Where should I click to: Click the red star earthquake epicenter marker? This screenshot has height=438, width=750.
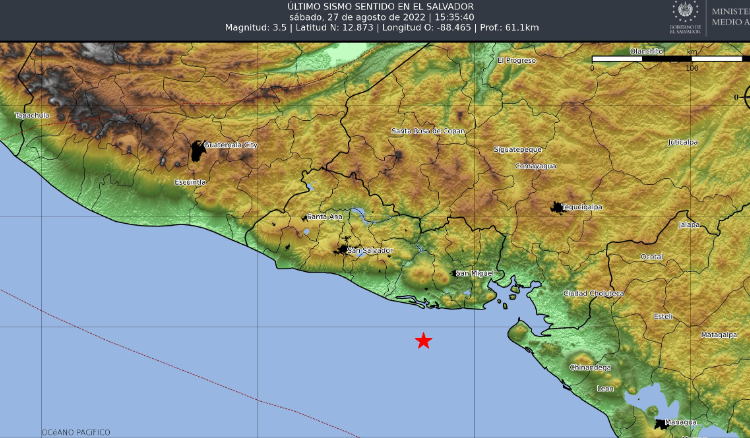click(424, 341)
